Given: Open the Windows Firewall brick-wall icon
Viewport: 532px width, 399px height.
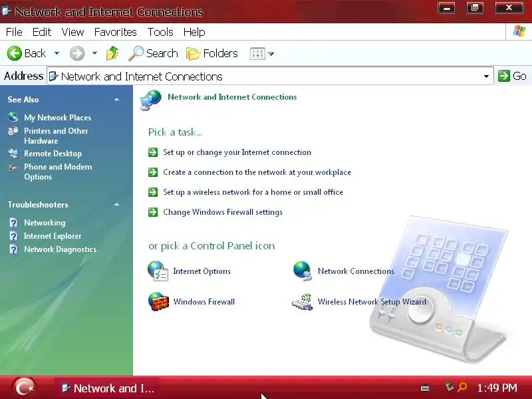Looking at the screenshot, I should [158, 301].
